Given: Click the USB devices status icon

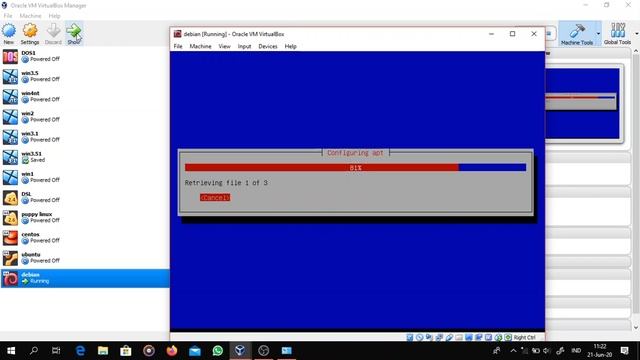Looking at the screenshot, I should 449,338.
